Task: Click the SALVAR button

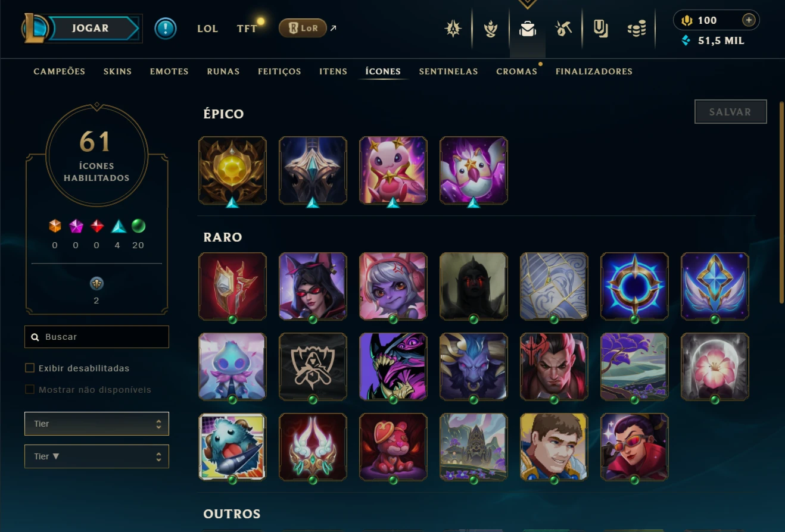Action: coord(730,112)
